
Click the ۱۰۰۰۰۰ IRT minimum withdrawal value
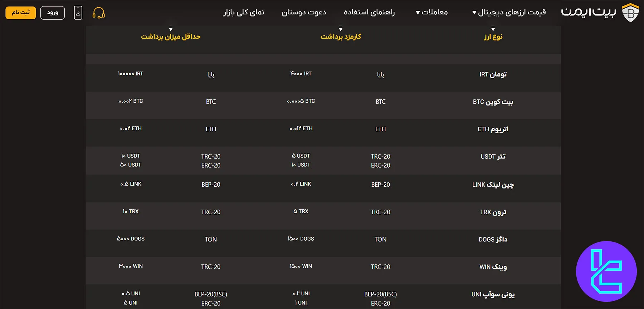131,74
